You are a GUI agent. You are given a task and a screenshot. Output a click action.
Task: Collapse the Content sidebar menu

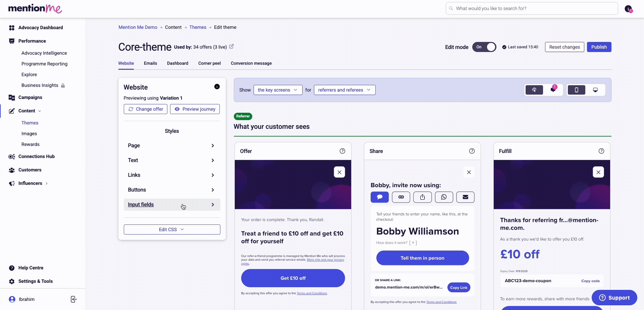coord(40,111)
